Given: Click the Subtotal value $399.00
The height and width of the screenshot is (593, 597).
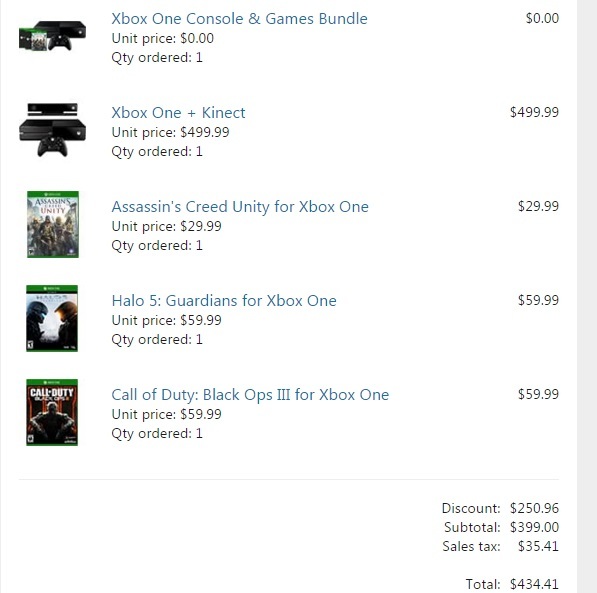Looking at the screenshot, I should (534, 527).
